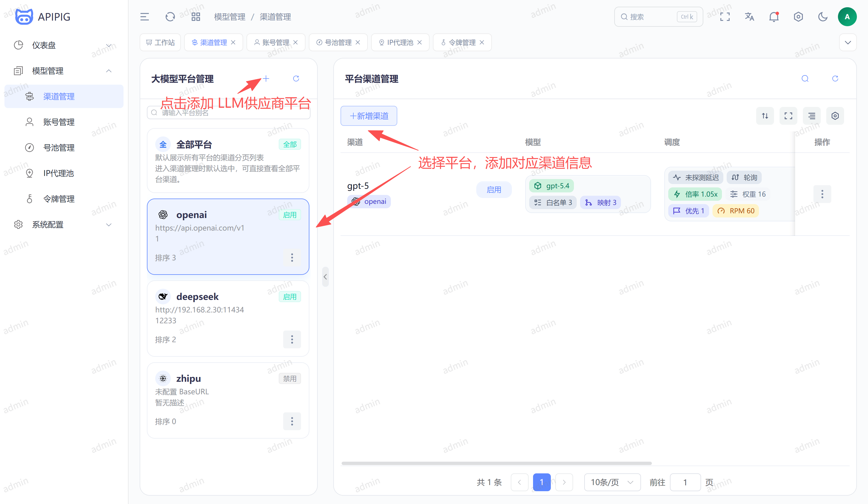Screen dimensions: 868x504
Task: Close the 渠道管理 tab
Action: tap(233, 42)
